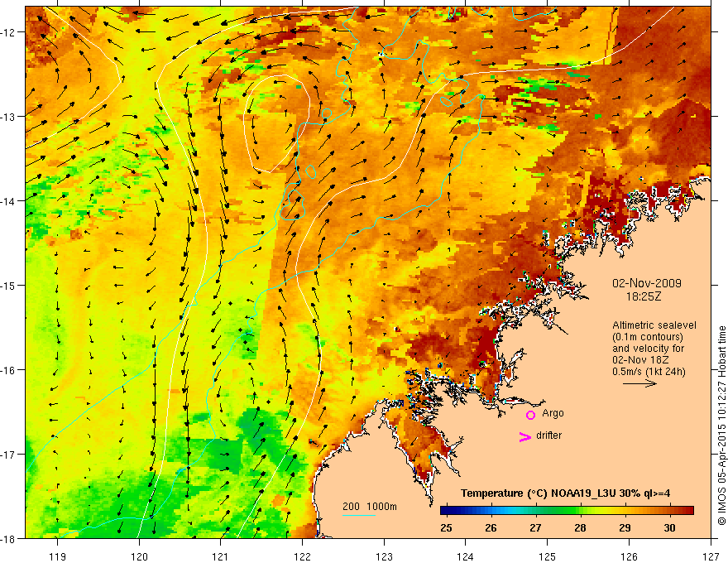Click the -17 latitude axis label
The height and width of the screenshot is (563, 728).
tap(8, 455)
